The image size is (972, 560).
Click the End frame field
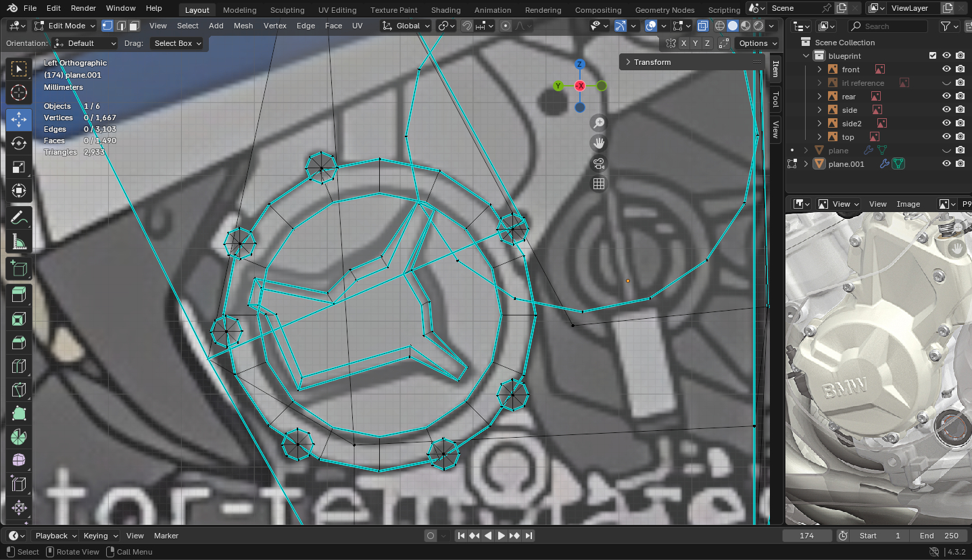(939, 536)
